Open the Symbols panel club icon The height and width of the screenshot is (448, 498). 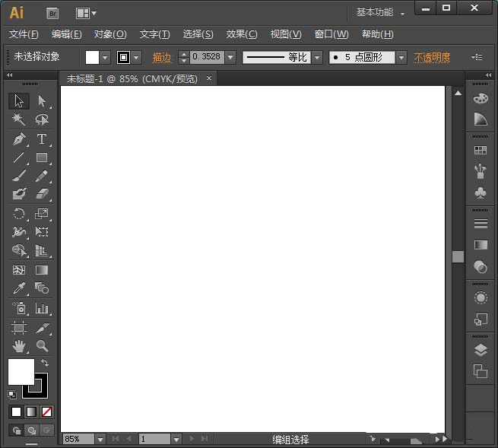(480, 192)
